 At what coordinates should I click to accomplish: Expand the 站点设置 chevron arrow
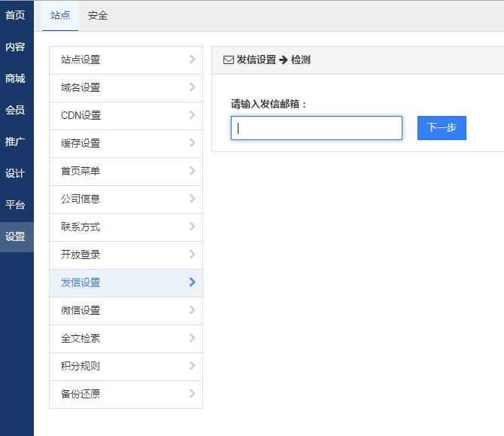coord(193,59)
